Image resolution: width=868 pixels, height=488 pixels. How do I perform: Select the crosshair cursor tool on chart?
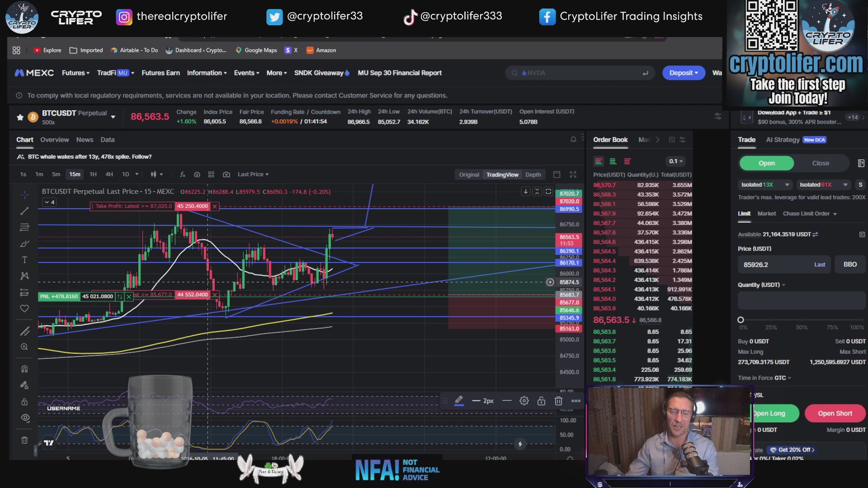24,194
